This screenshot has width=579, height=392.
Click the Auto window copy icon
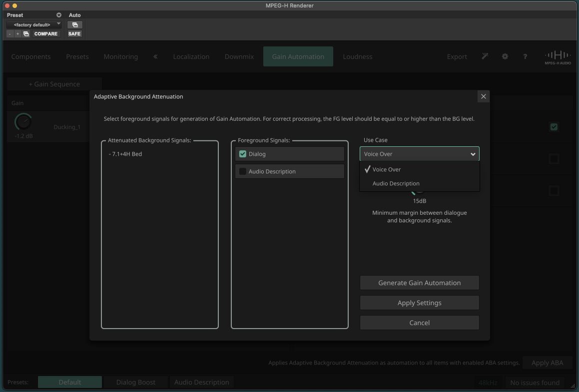[74, 25]
